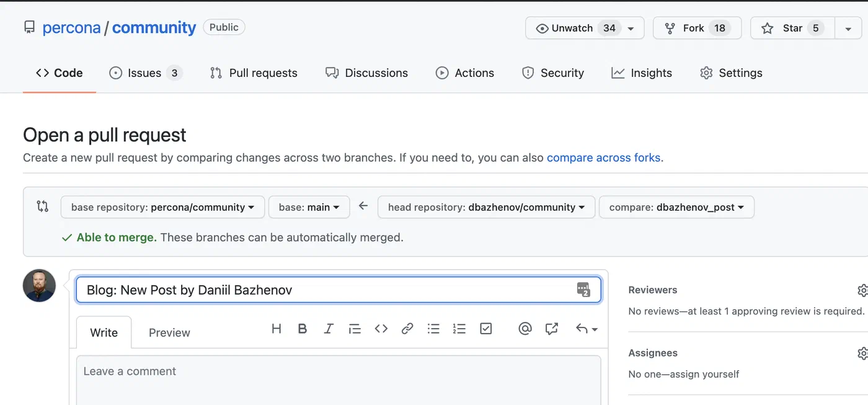Choose head repository dbazhenov/community
This screenshot has width=868, height=405.
[x=486, y=207]
